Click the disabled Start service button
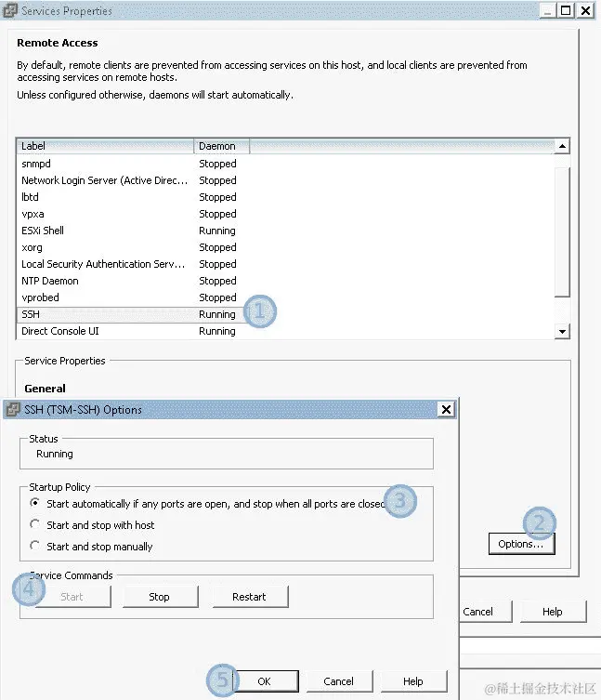The width and height of the screenshot is (601, 700). 72,597
